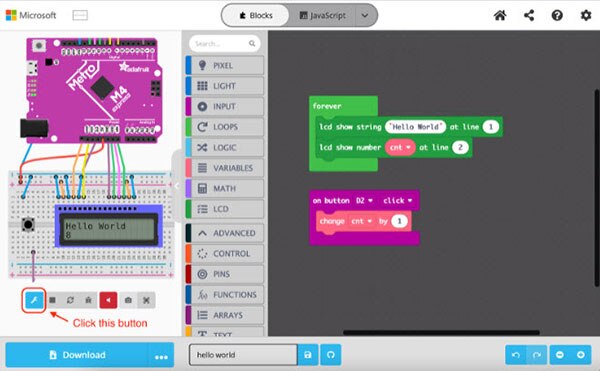
Task: Restart the simulator with the refresh icon
Action: 70,300
